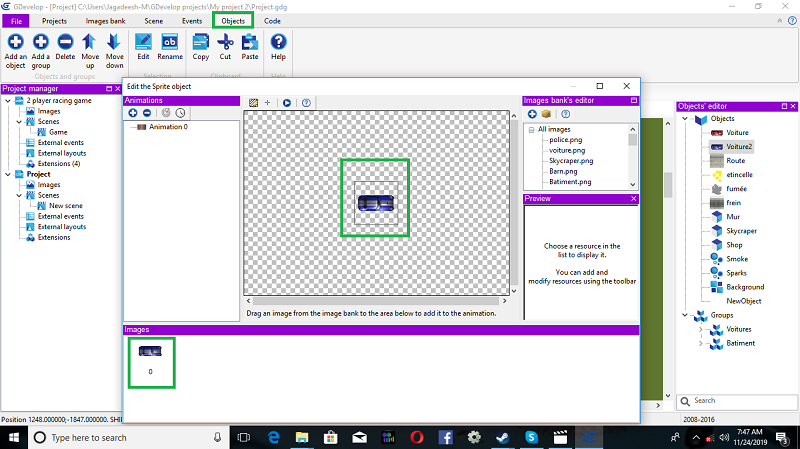This screenshot has width=800, height=449.
Task: Click help icon in Images bank's editor
Action: 565,114
